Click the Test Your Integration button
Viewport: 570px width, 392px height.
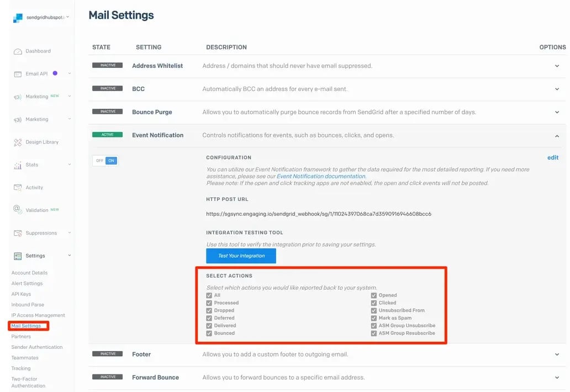[x=241, y=256]
